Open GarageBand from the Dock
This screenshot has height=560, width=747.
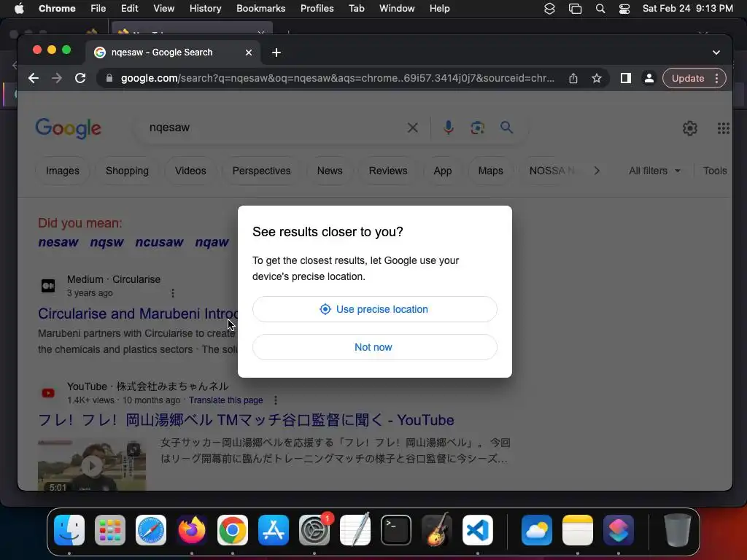[x=437, y=530]
